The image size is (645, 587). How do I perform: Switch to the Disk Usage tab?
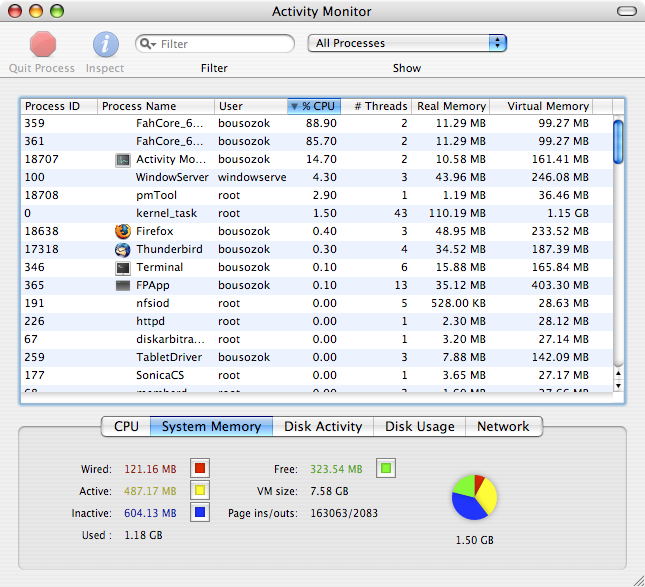click(420, 426)
